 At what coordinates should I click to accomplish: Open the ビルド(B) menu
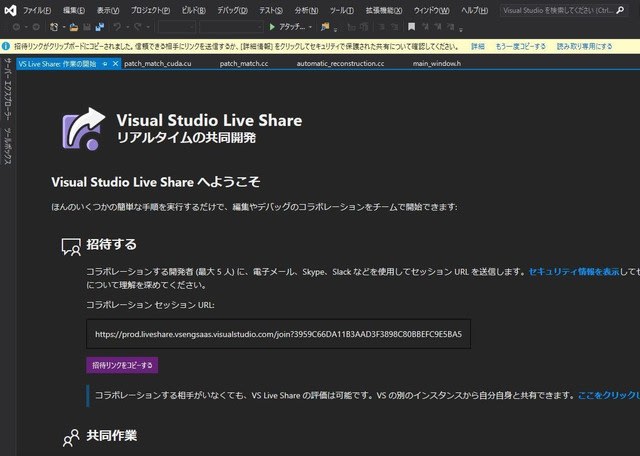[x=193, y=11]
